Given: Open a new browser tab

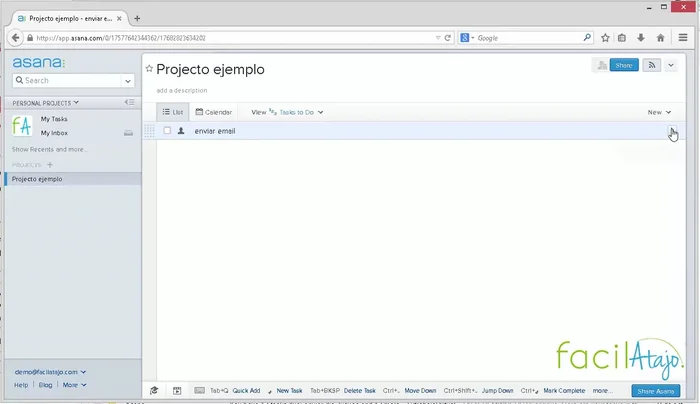Looking at the screenshot, I should pos(137,18).
